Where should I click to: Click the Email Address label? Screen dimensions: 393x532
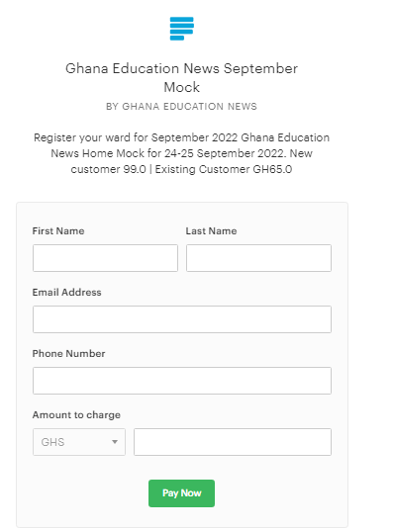click(x=66, y=292)
